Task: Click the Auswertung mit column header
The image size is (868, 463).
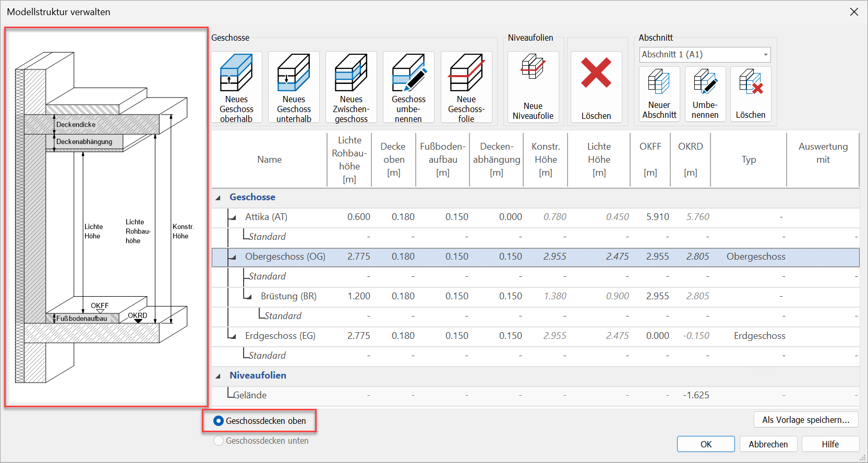Action: tap(823, 160)
